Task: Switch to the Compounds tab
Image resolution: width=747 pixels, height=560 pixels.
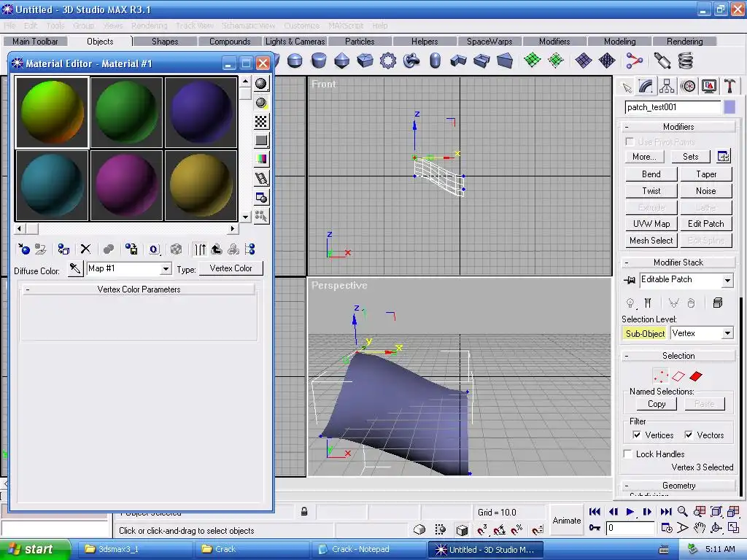Action: [x=230, y=42]
